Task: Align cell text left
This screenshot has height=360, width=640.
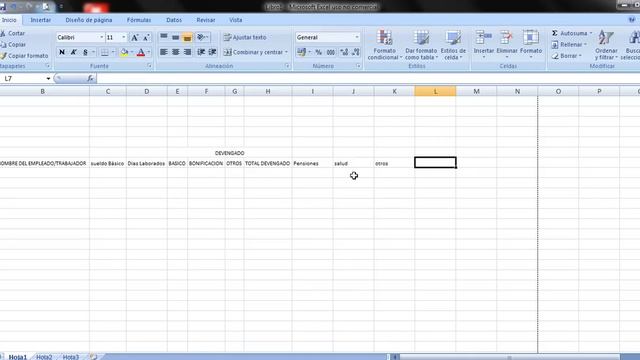Action: pos(164,52)
